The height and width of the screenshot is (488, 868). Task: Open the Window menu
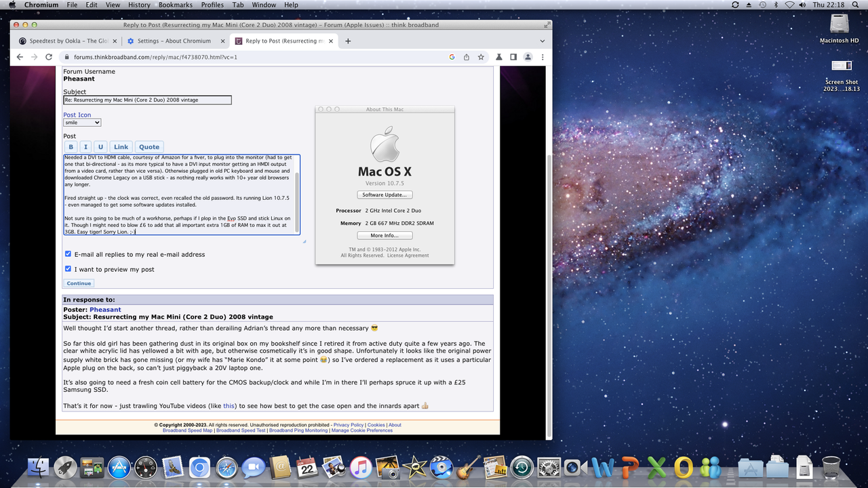pos(264,5)
